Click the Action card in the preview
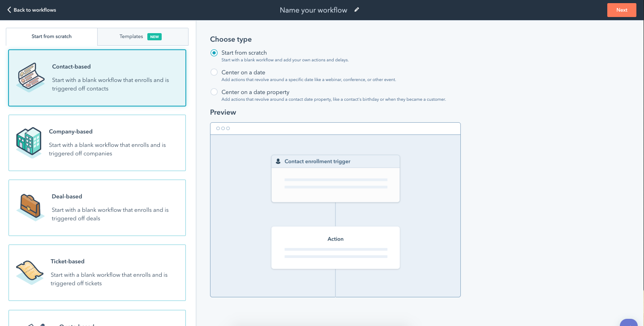 (335, 247)
